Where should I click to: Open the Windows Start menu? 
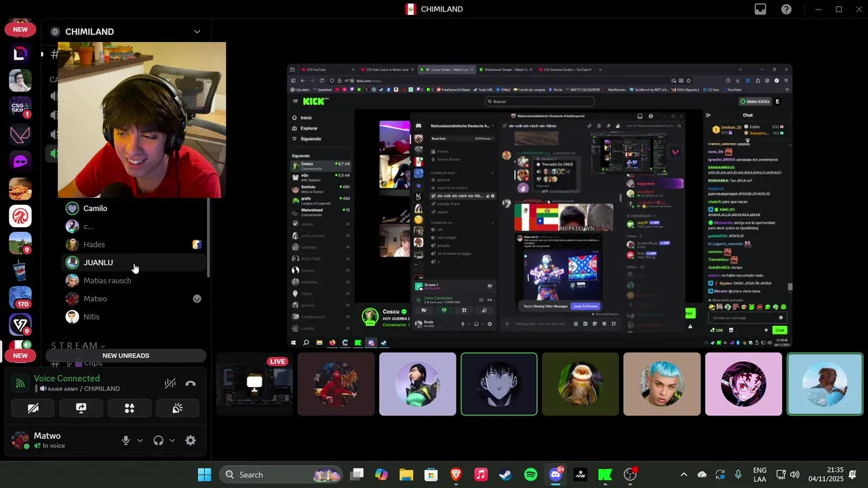(x=204, y=474)
